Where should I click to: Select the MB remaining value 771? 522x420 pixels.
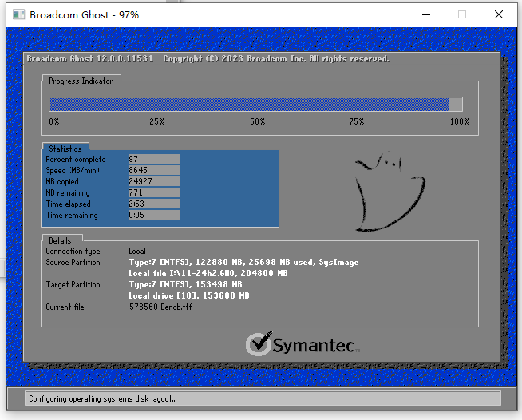(154, 192)
